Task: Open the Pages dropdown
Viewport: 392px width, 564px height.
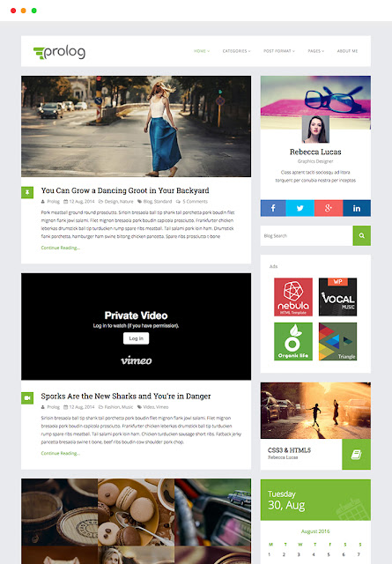Action: point(315,51)
